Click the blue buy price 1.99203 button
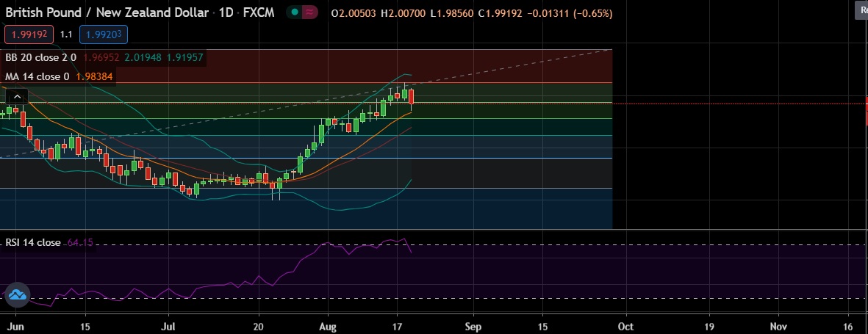Screen dimensions: 868x334 click(104, 35)
